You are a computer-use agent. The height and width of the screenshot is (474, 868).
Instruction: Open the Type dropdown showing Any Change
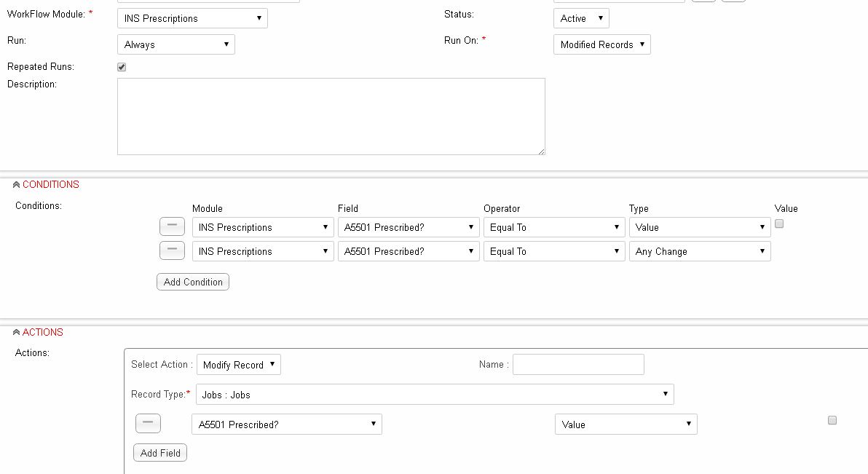tap(699, 250)
